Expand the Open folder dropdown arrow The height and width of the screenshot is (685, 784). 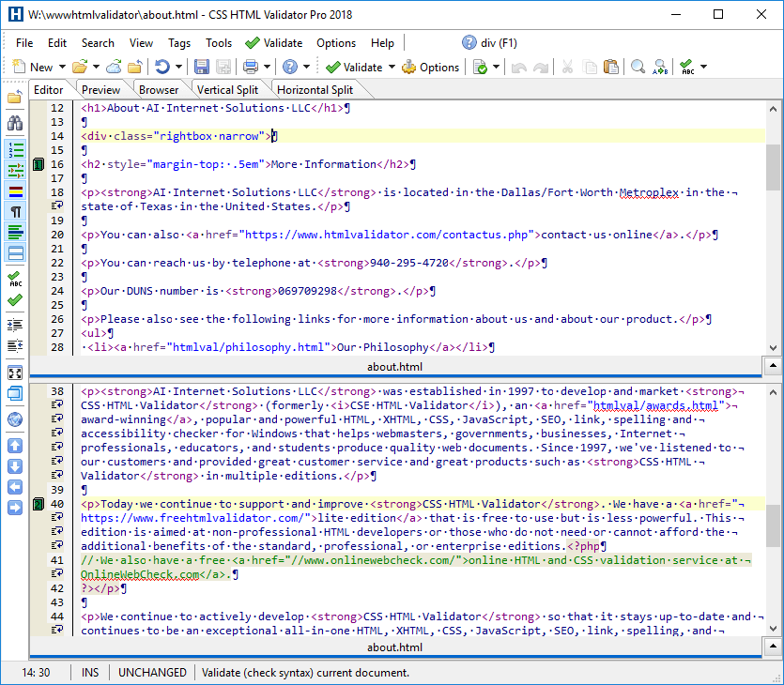click(x=95, y=68)
